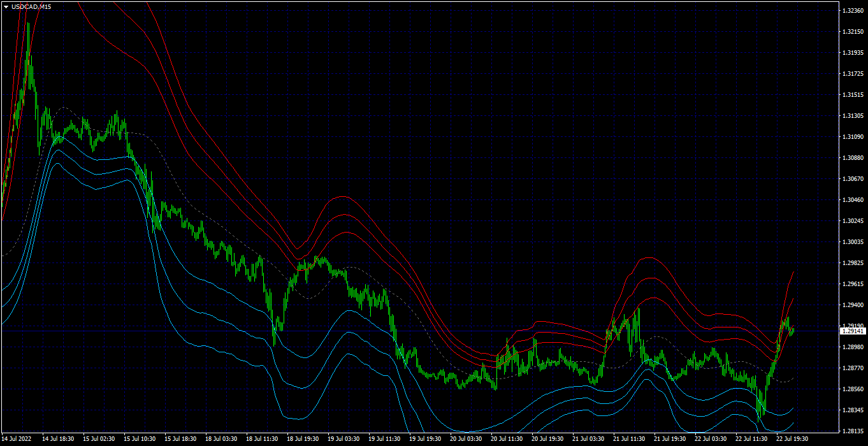The image size is (868, 446).
Task: Select the 21 Jul 11:30 time marker
Action: tap(629, 439)
